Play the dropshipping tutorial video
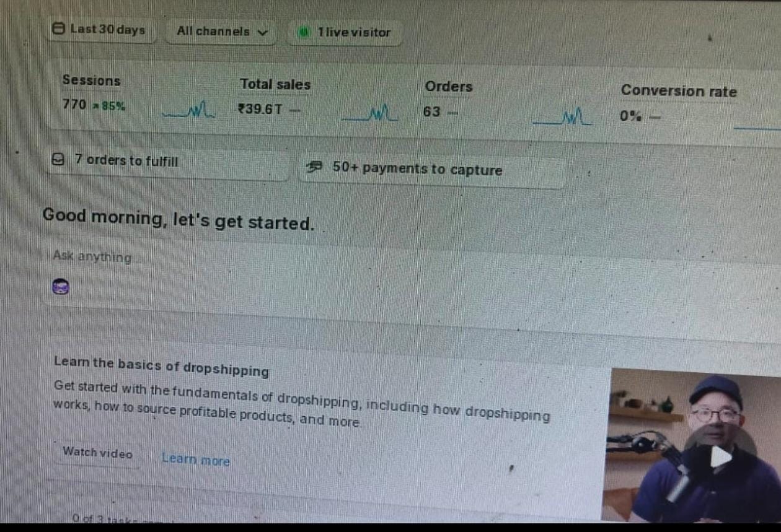Viewport: 781px width, 532px height. click(x=720, y=457)
